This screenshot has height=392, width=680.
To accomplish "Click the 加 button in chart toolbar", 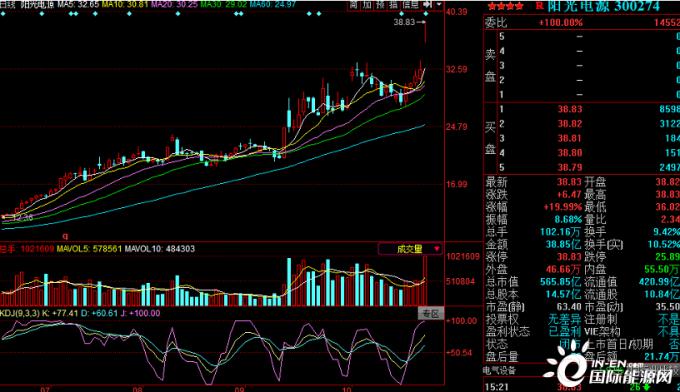I will pyautogui.click(x=367, y=5).
